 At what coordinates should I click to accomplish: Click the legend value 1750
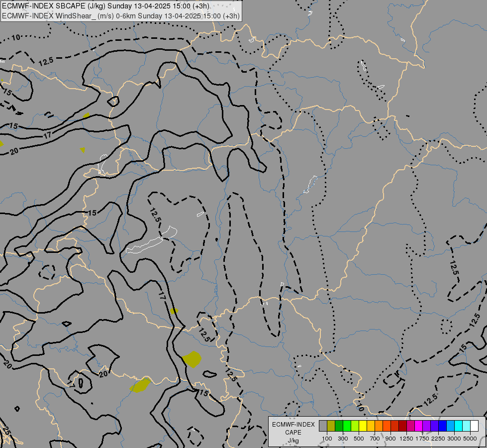422,439
